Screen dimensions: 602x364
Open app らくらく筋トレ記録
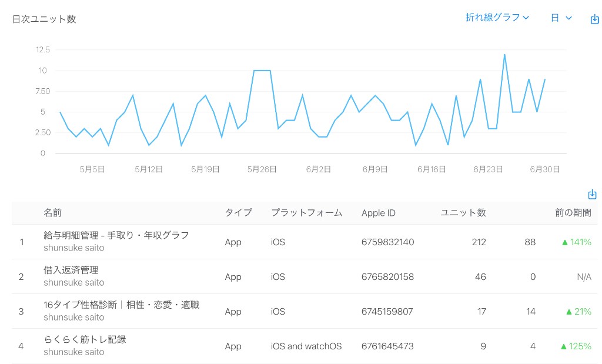click(x=85, y=339)
